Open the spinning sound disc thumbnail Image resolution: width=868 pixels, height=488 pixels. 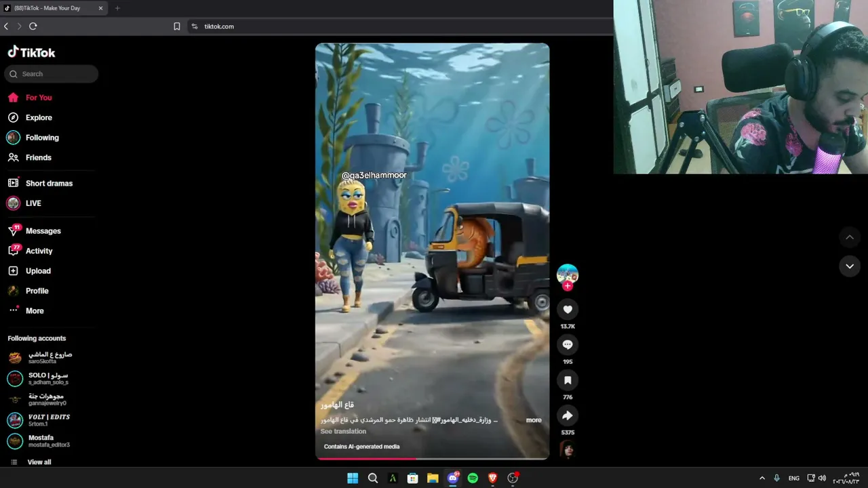pyautogui.click(x=568, y=449)
